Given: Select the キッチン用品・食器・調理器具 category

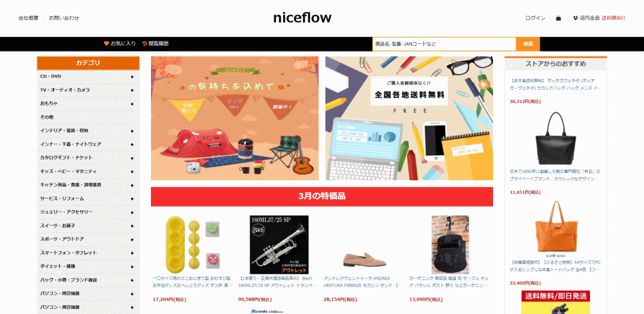Looking at the screenshot, I should coord(88,185).
